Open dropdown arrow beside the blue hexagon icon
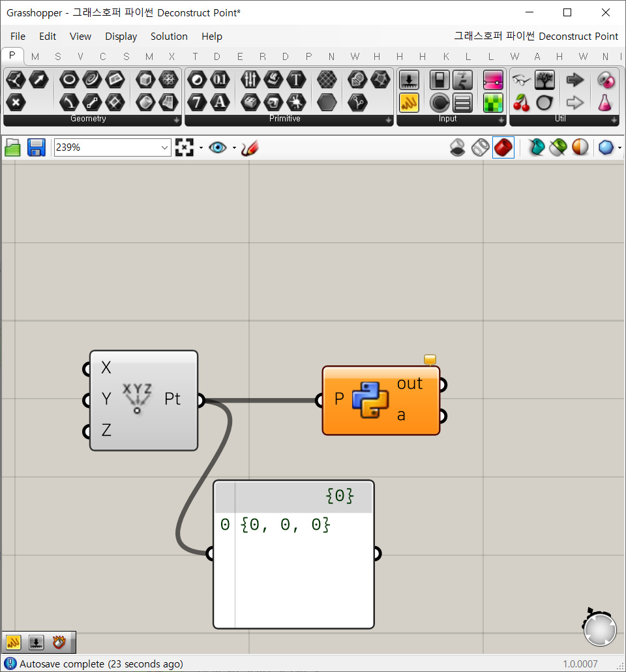Viewport: 626px width, 672px height. 619,148
